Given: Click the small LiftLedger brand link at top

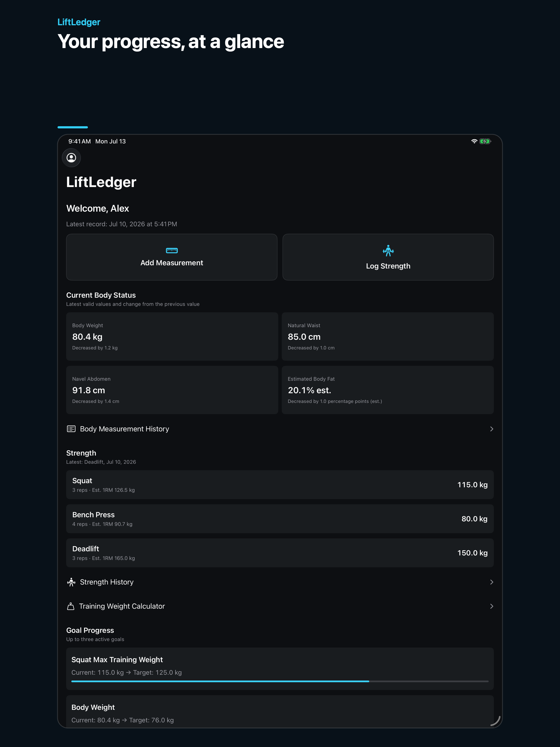Looking at the screenshot, I should click(79, 22).
